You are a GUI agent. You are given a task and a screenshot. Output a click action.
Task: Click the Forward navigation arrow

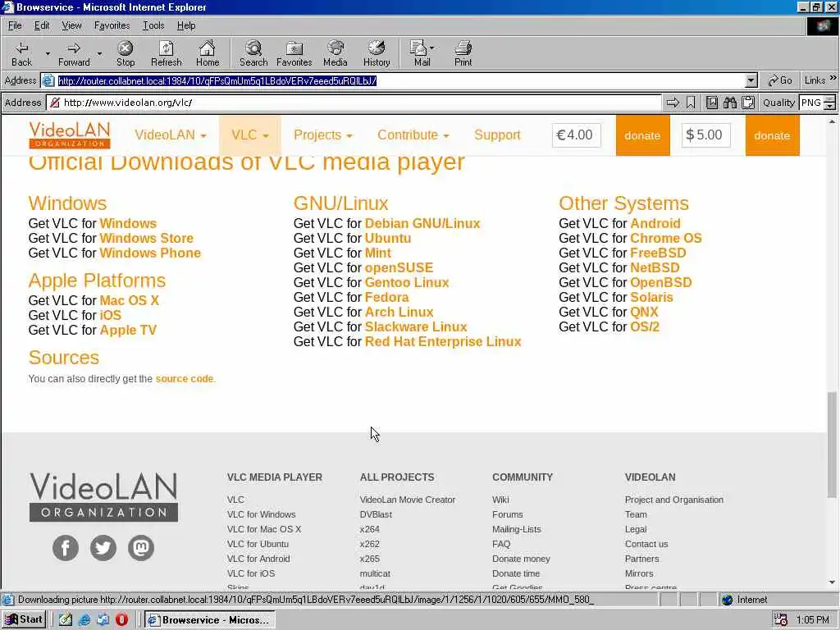click(74, 53)
